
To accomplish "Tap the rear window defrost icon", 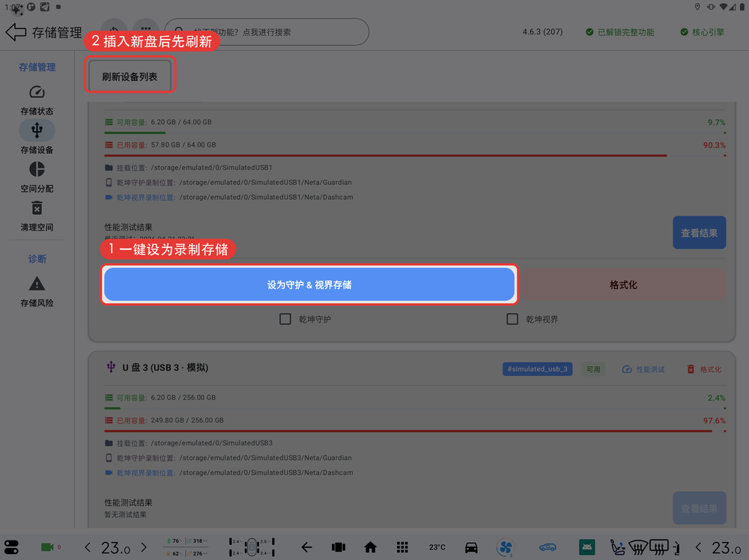I will tap(658, 547).
